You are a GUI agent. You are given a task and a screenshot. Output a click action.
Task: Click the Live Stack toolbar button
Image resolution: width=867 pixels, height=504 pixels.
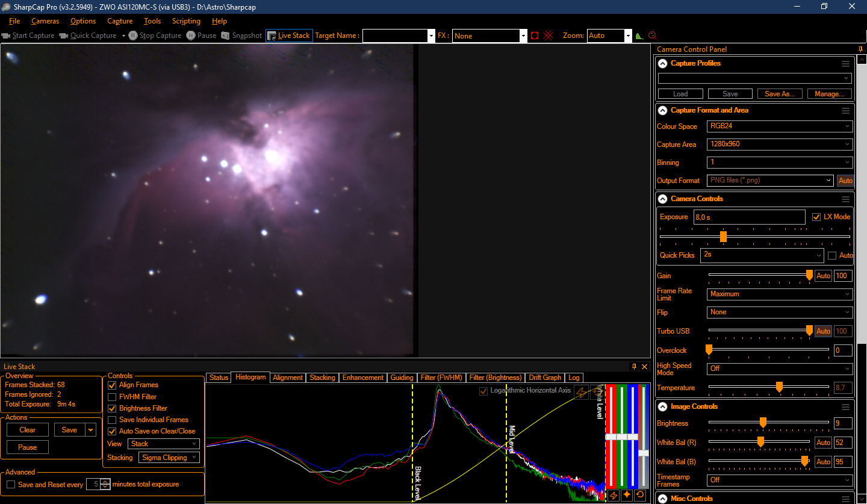(289, 36)
